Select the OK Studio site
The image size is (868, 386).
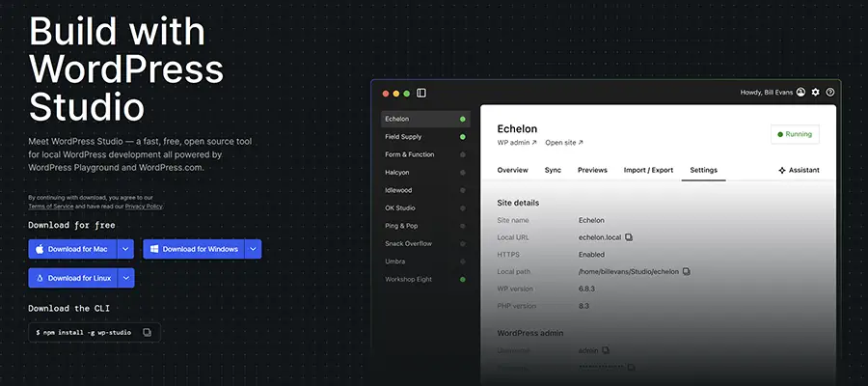tap(425, 208)
